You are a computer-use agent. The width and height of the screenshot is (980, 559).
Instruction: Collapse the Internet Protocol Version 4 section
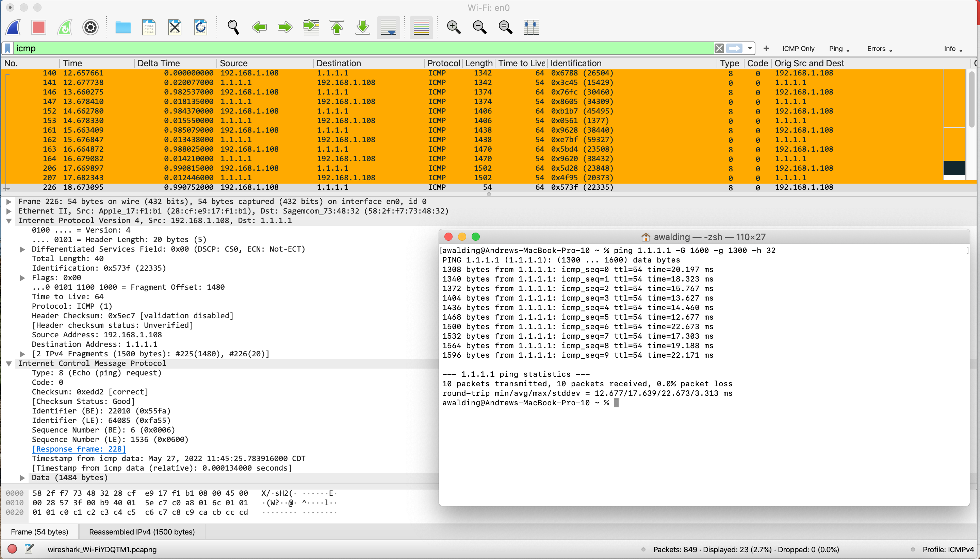(9, 220)
